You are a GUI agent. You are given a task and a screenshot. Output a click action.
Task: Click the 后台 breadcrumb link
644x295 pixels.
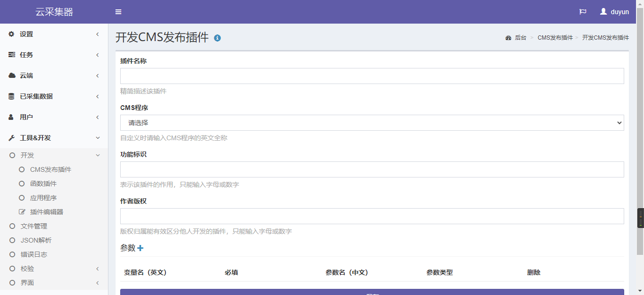520,38
